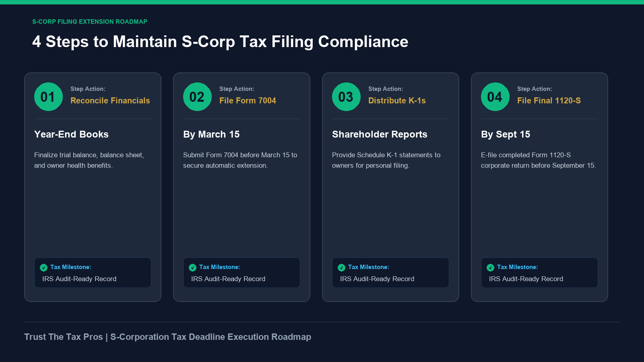The width and height of the screenshot is (644, 362).
Task: Click the green 02 step badge
Action: 197,97
